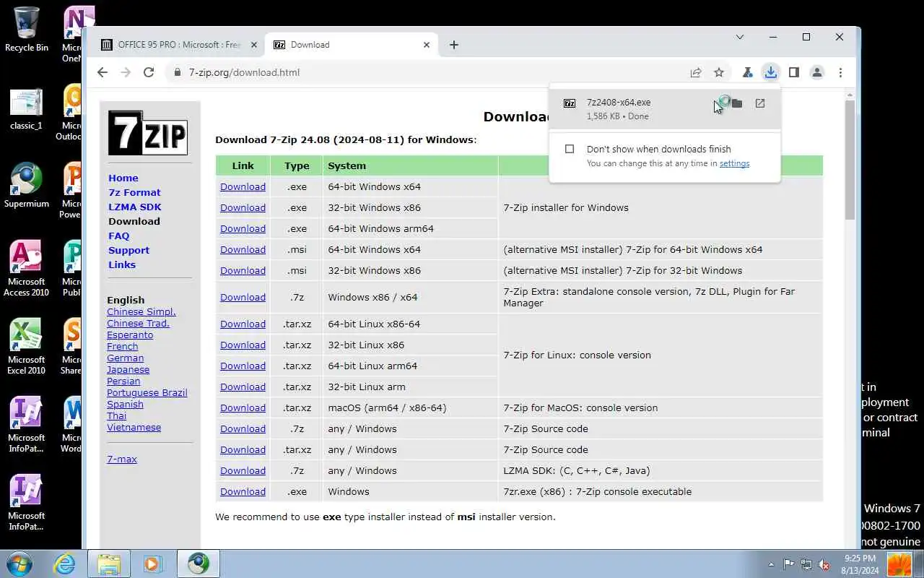Switch language to Portuguese Brazil

pos(147,392)
